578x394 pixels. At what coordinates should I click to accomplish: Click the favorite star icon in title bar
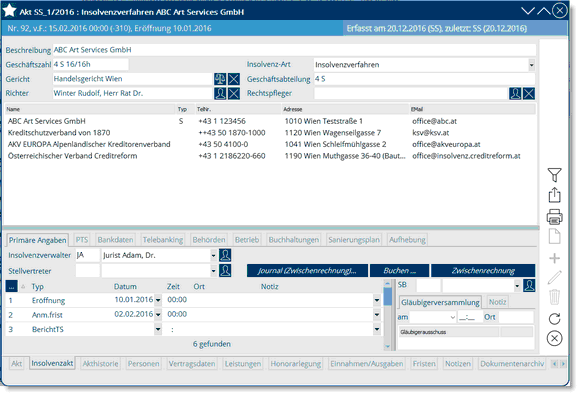point(9,11)
